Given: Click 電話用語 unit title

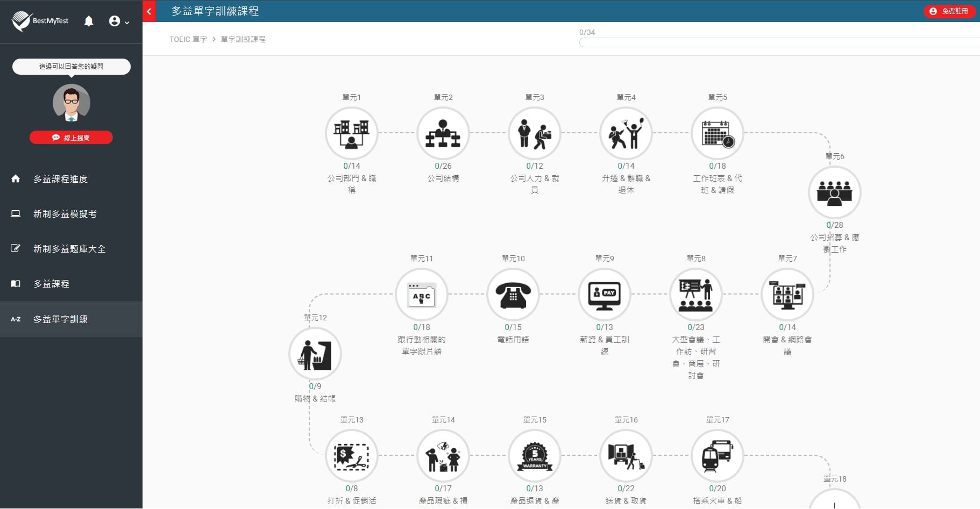Looking at the screenshot, I should pos(513,339).
